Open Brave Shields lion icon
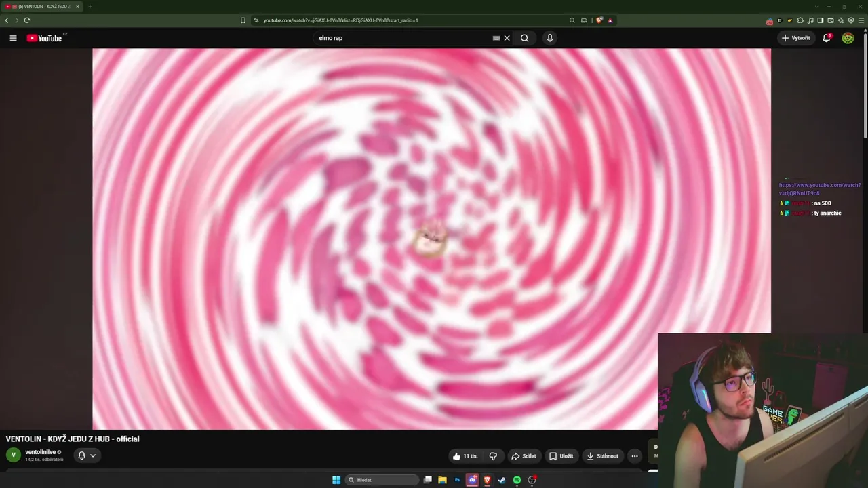Screen dimensions: 868x488 tap(599, 20)
